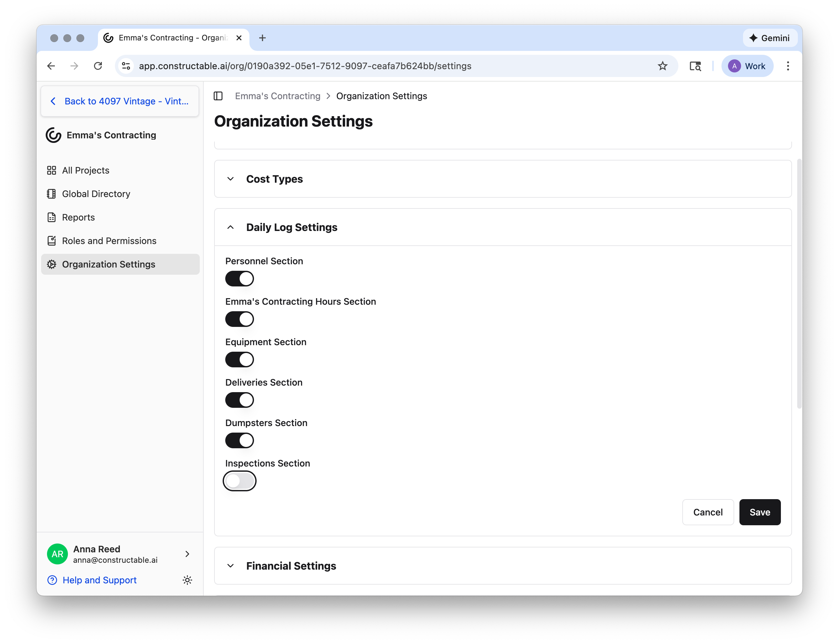Enable the Inspections Section switch

[x=239, y=481]
